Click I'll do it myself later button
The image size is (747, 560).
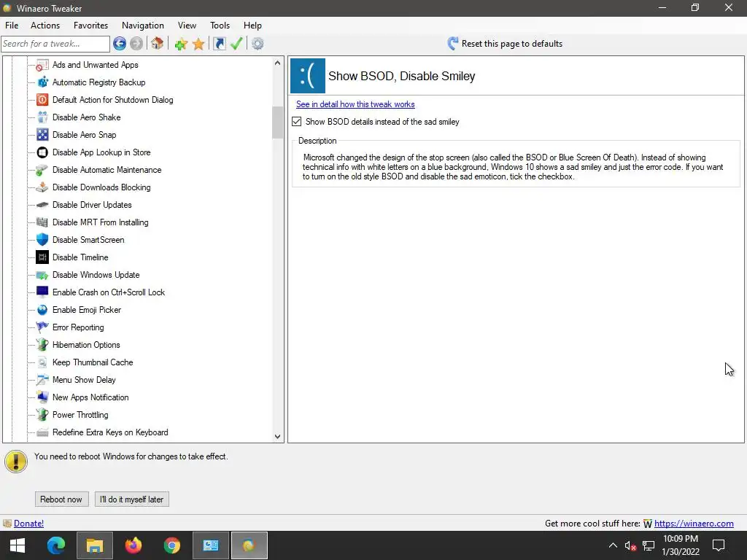tap(132, 499)
